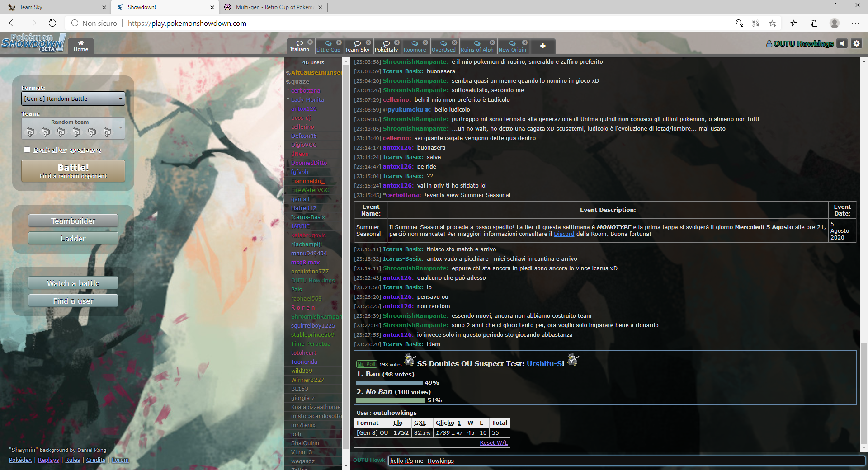Screen dimensions: 868x470
Task: Click user Icarus-Basix in user list
Action: [308, 217]
